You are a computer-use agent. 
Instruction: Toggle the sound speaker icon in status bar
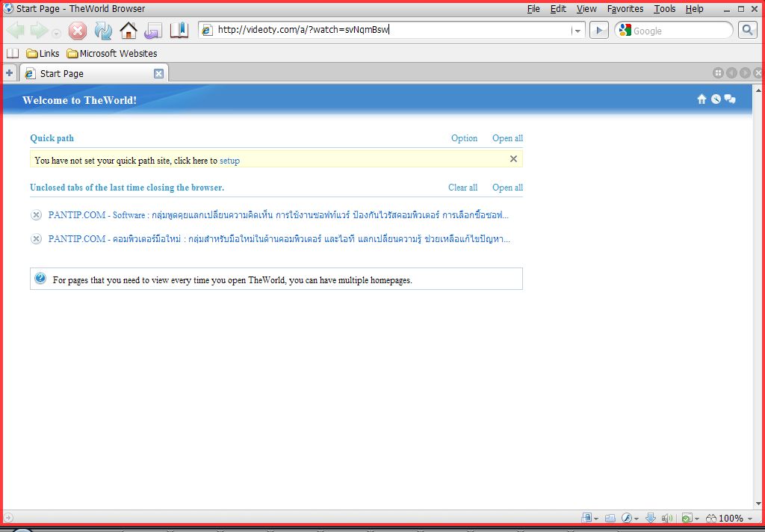coord(667,518)
